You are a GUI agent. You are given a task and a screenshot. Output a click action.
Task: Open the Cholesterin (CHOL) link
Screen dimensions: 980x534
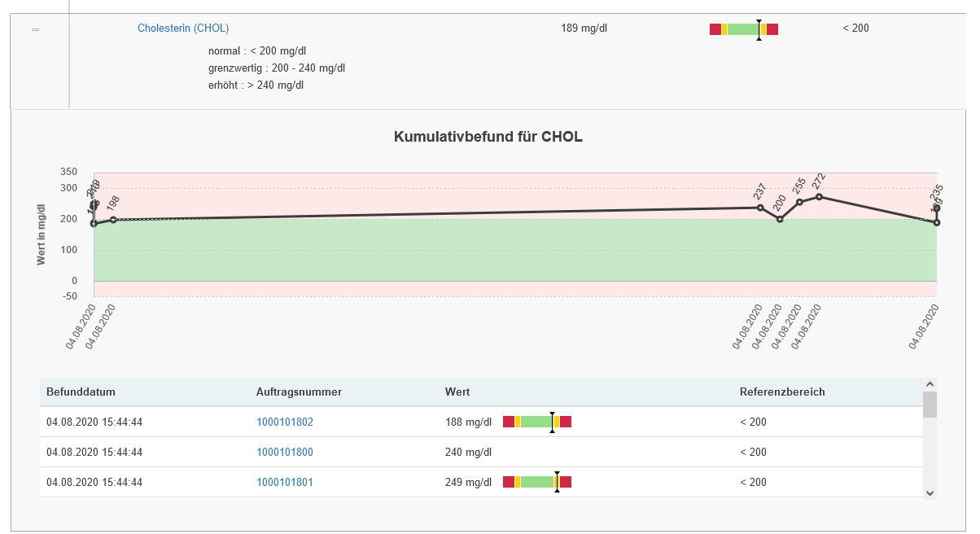click(x=183, y=28)
